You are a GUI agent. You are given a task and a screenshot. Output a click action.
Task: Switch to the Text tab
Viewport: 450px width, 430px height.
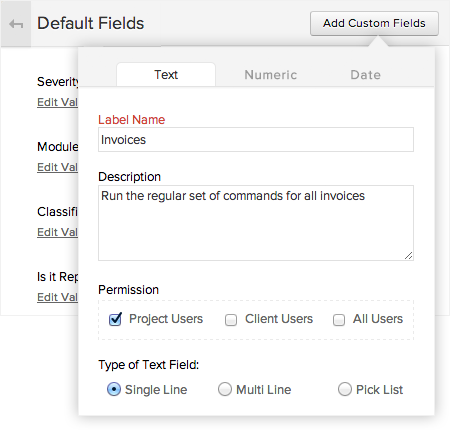coord(166,75)
